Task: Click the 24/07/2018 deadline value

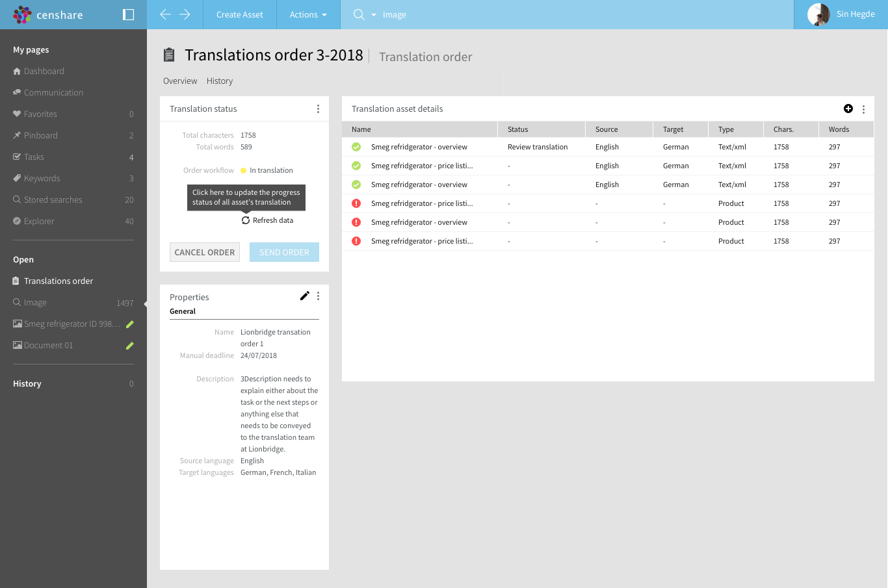Action: click(x=259, y=356)
